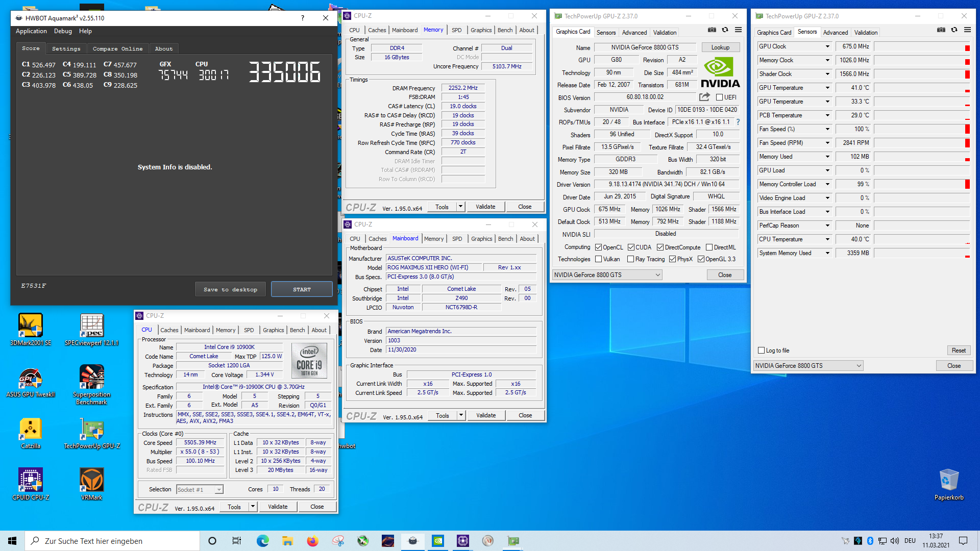The height and width of the screenshot is (551, 980).
Task: Open Compare Online tab in Aquamark
Action: click(118, 49)
